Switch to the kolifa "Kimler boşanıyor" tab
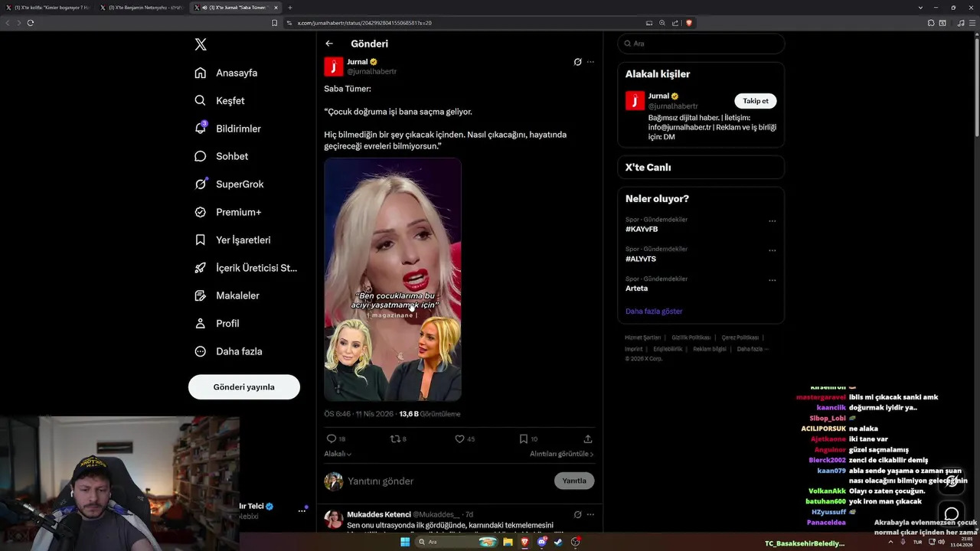The image size is (980, 551). point(50,7)
